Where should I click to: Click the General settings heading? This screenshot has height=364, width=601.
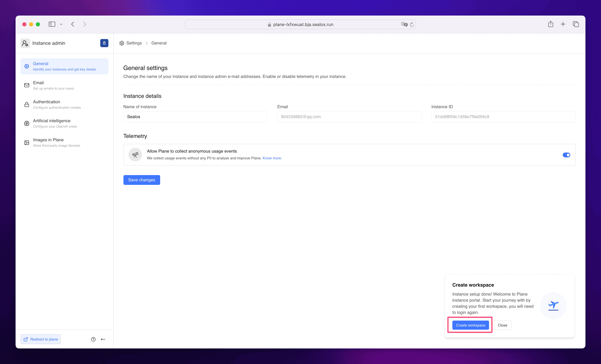click(x=145, y=68)
